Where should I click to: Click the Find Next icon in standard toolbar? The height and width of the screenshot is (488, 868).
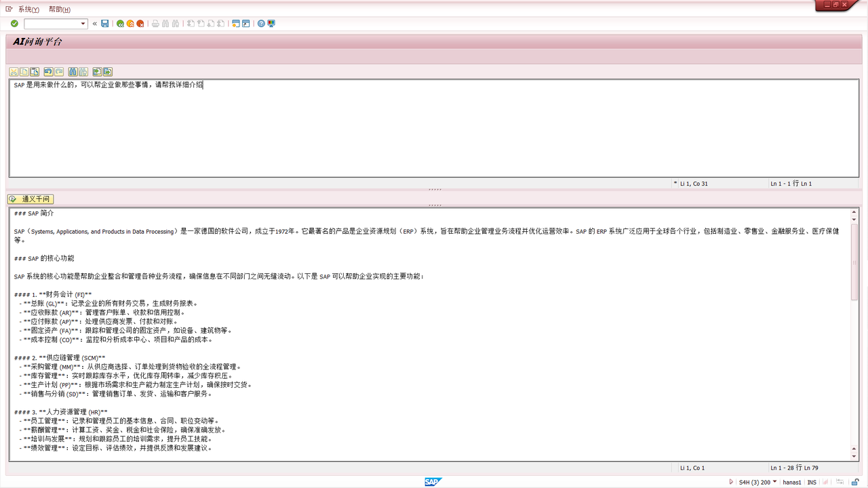click(x=176, y=24)
